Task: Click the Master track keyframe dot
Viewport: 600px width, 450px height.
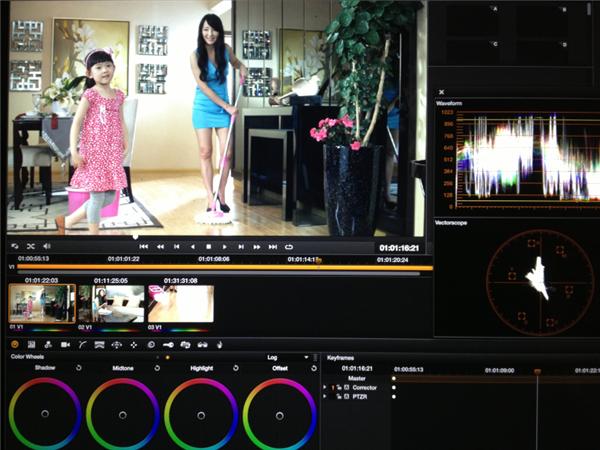Action: click(x=394, y=378)
